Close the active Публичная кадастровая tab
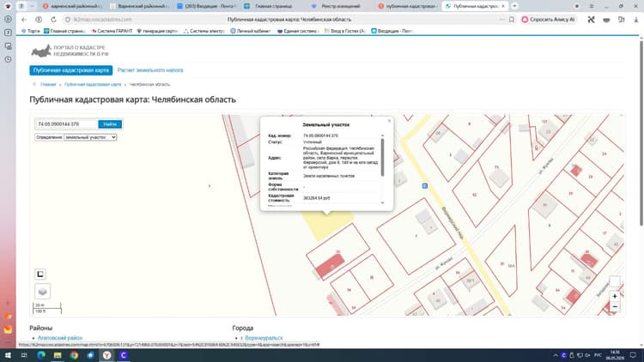The height and width of the screenshot is (362, 644). (x=502, y=6)
